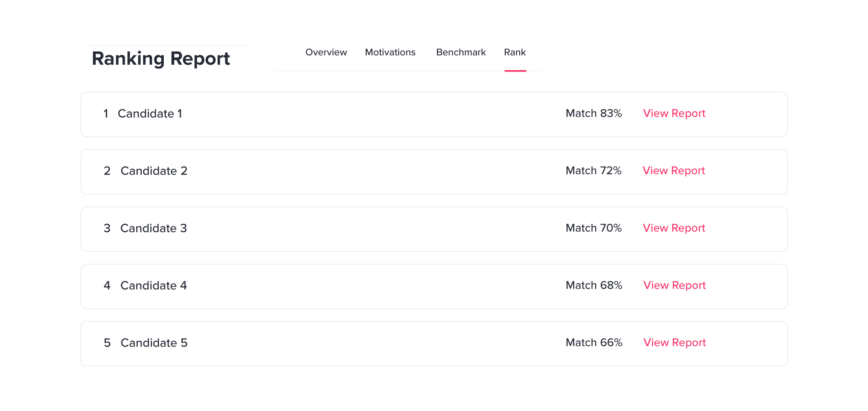
Task: View Report for Candidate 1
Action: pyautogui.click(x=674, y=113)
